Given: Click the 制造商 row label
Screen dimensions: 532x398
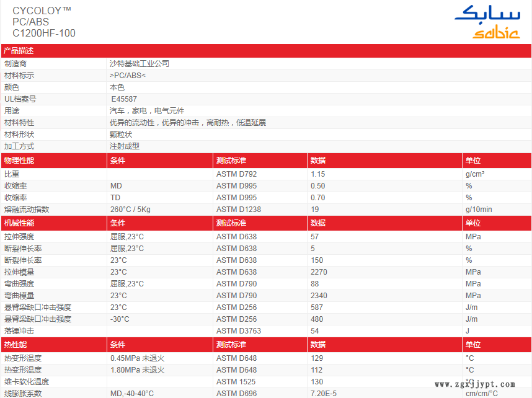Looking at the screenshot, I should [x=16, y=63].
